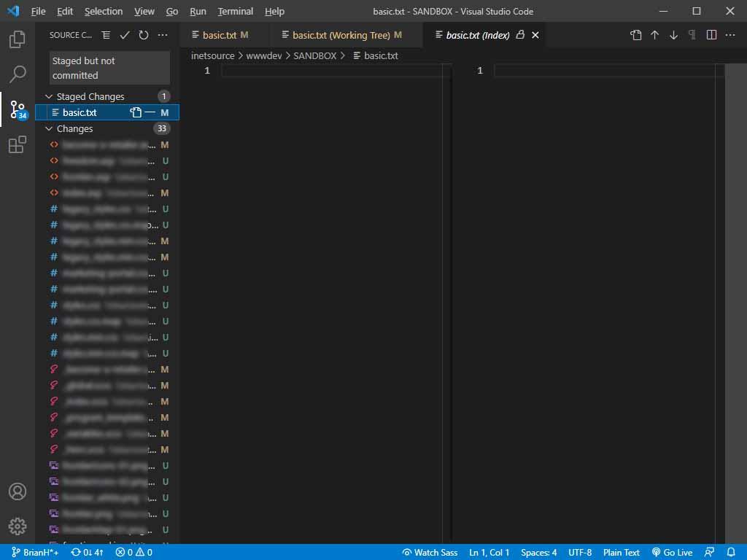Open file icon in editor toolbar
747x560 pixels.
(635, 35)
